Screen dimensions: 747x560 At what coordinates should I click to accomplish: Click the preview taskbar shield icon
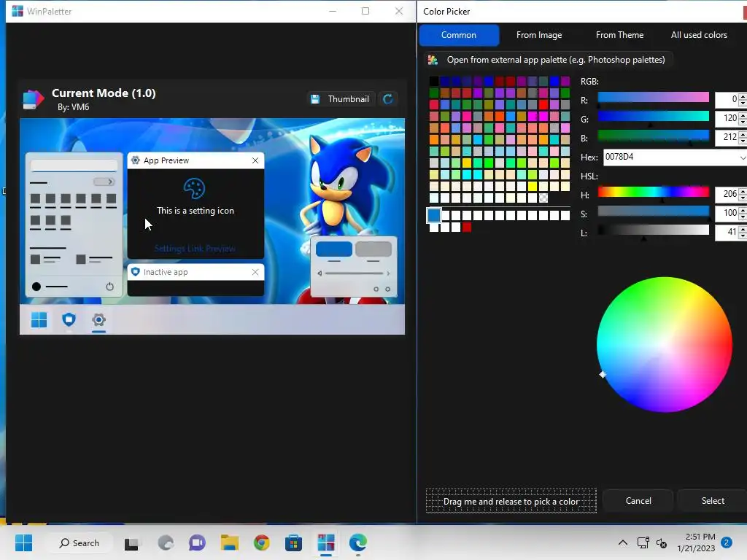click(x=69, y=319)
